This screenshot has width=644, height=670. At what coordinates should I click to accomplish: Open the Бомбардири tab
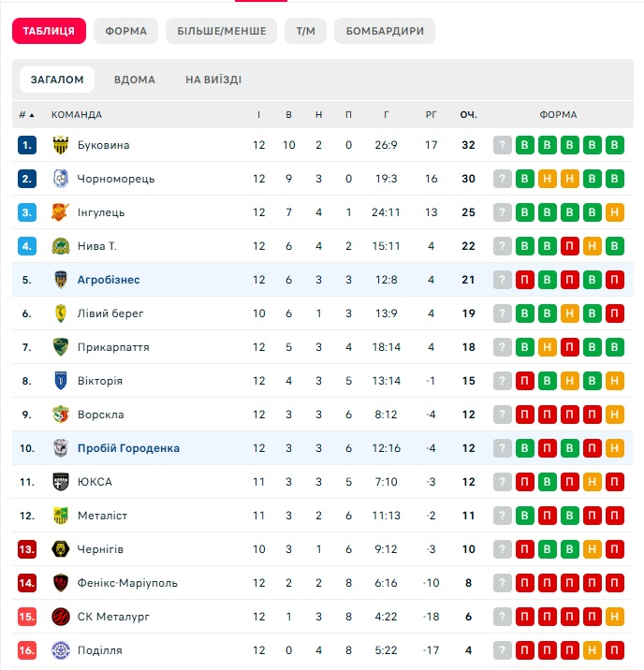click(385, 31)
